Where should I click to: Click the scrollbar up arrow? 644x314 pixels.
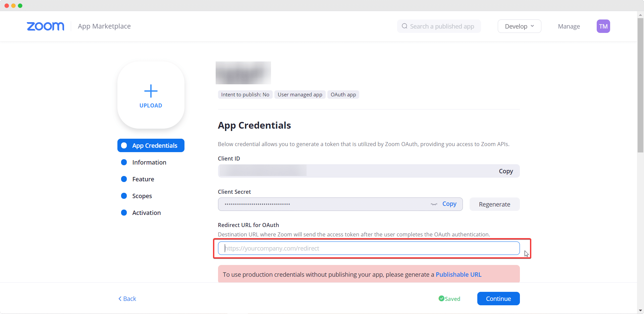pyautogui.click(x=640, y=15)
